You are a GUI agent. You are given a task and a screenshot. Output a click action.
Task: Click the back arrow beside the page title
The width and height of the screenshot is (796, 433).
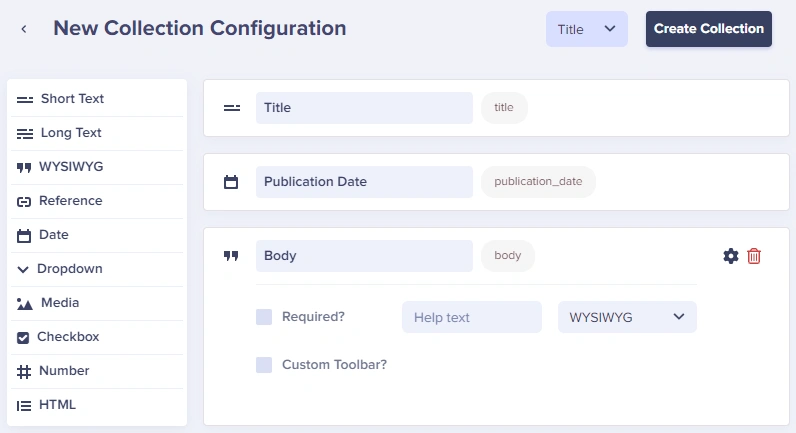click(24, 29)
